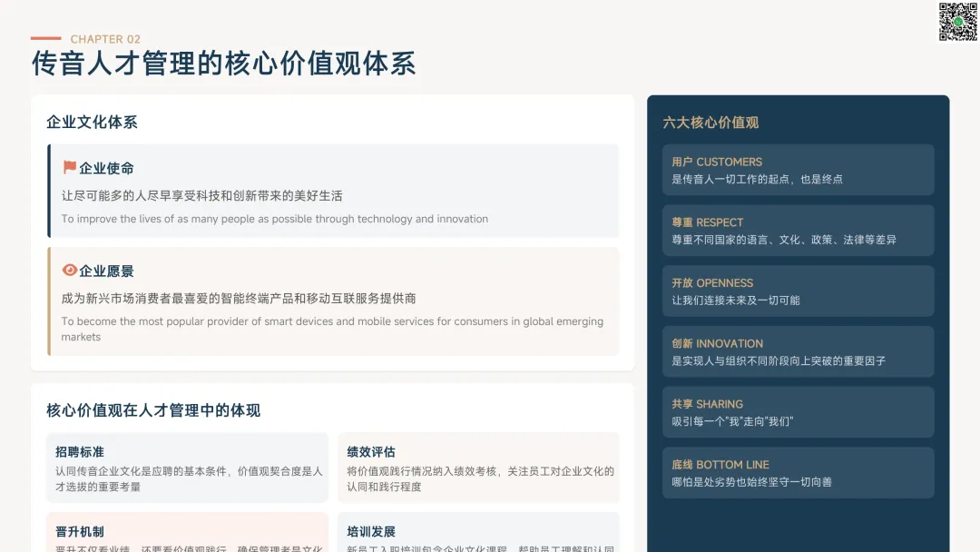The height and width of the screenshot is (552, 980).
Task: Select the 底线 BOTTOM LINE value card
Action: (x=799, y=473)
